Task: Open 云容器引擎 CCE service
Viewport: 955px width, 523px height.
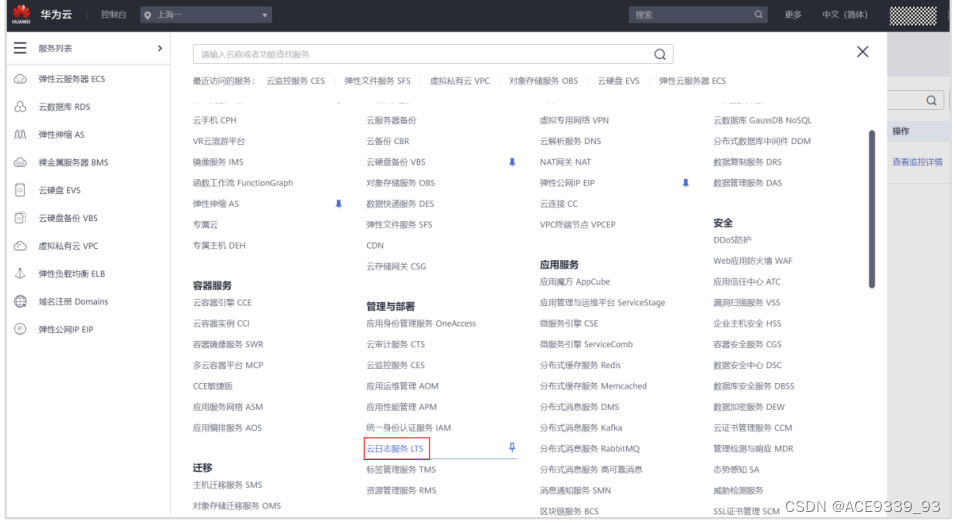Action: (x=222, y=303)
